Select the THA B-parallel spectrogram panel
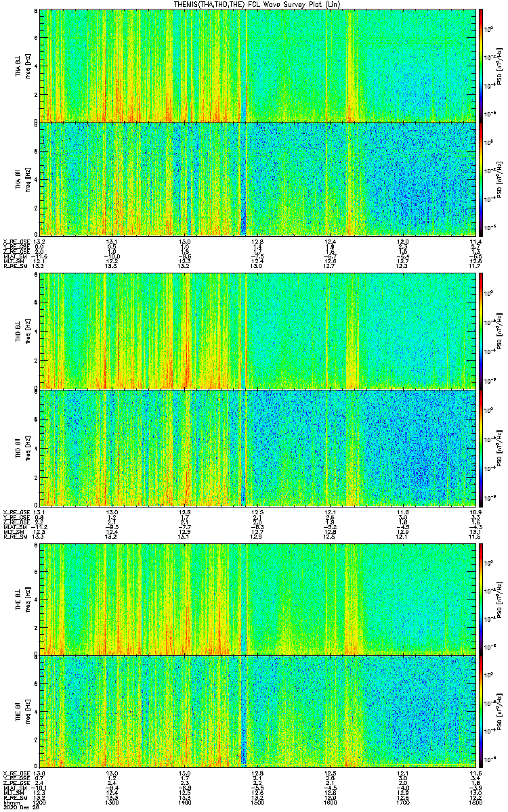 pos(259,179)
